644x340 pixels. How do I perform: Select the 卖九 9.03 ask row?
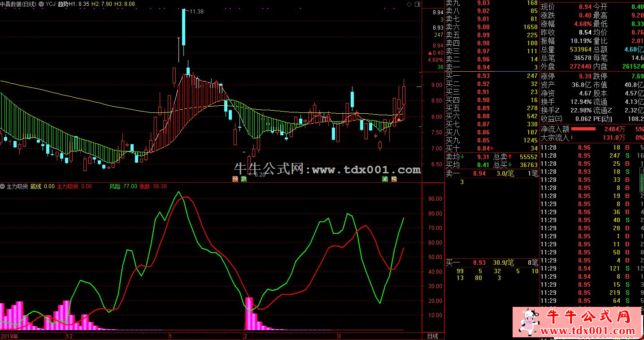click(492, 3)
